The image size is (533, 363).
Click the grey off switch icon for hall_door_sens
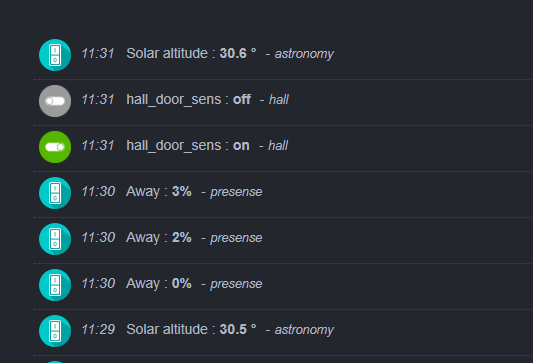(x=55, y=101)
